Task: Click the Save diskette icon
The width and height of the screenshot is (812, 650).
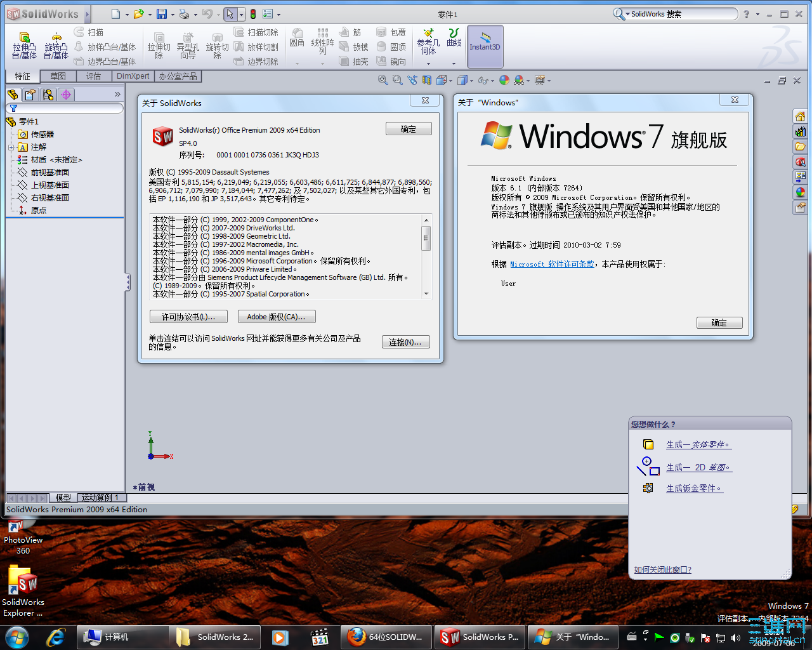Action: [x=162, y=14]
